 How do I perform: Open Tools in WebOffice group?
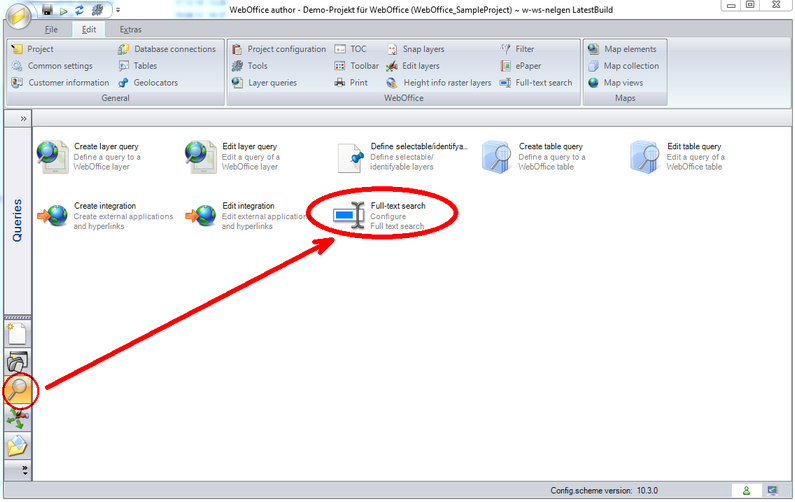(249, 66)
